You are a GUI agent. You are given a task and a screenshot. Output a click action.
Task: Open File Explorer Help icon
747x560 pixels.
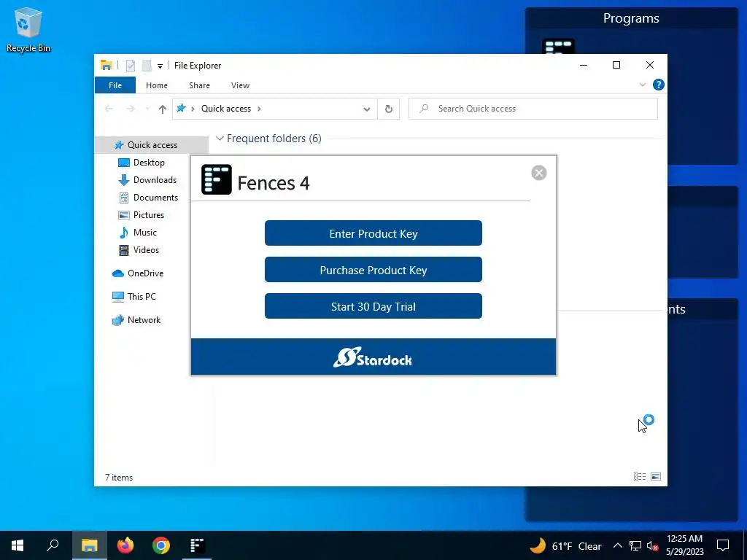pyautogui.click(x=659, y=85)
